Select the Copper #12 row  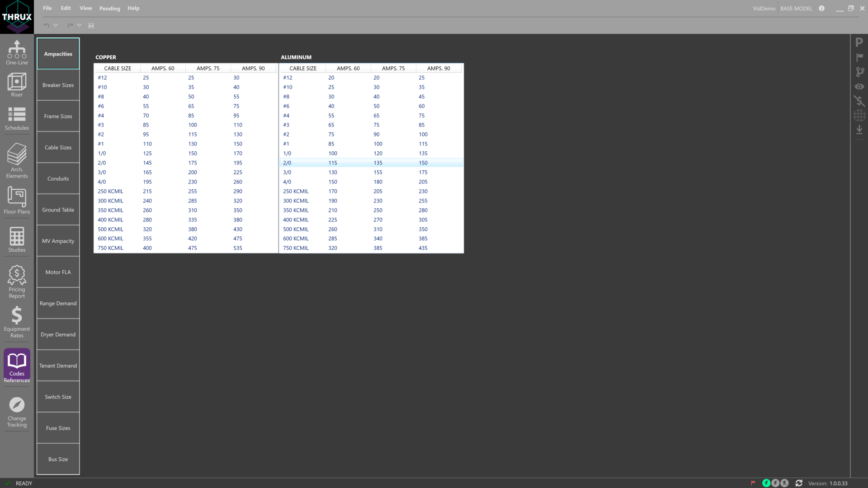click(x=186, y=78)
